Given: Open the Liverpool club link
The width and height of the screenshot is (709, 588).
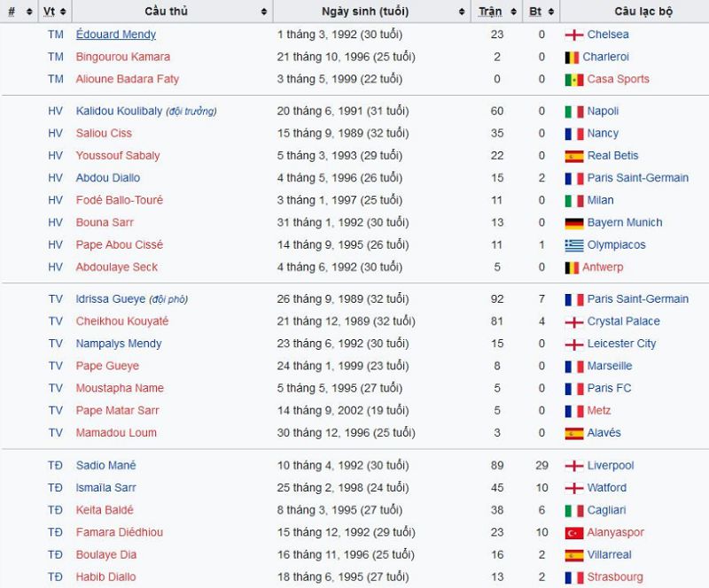Looking at the screenshot, I should tap(611, 465).
